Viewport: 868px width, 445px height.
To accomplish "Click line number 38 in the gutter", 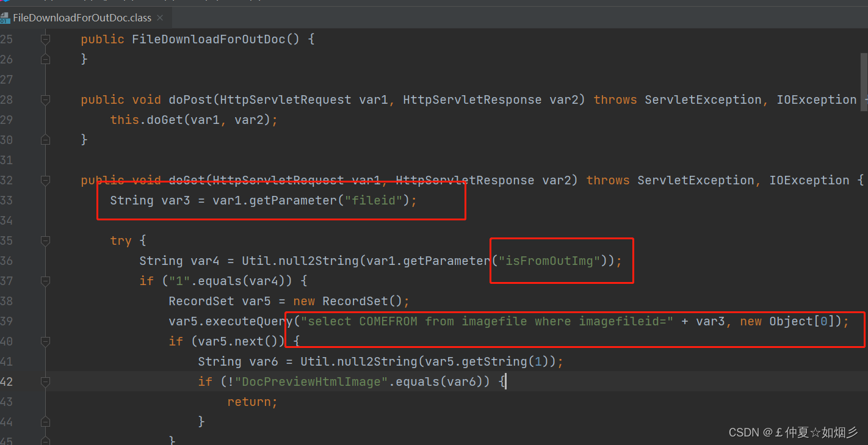I will pyautogui.click(x=6, y=301).
